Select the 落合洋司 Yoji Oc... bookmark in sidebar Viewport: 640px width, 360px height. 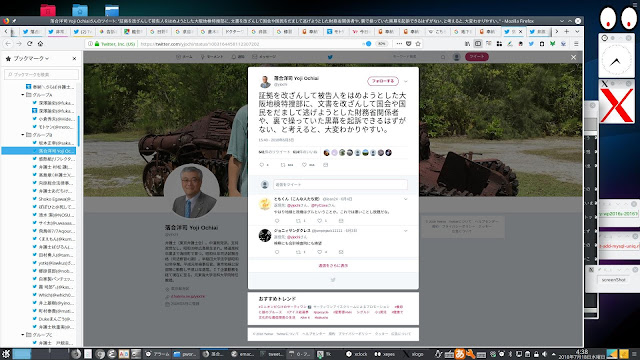[x=39, y=151]
